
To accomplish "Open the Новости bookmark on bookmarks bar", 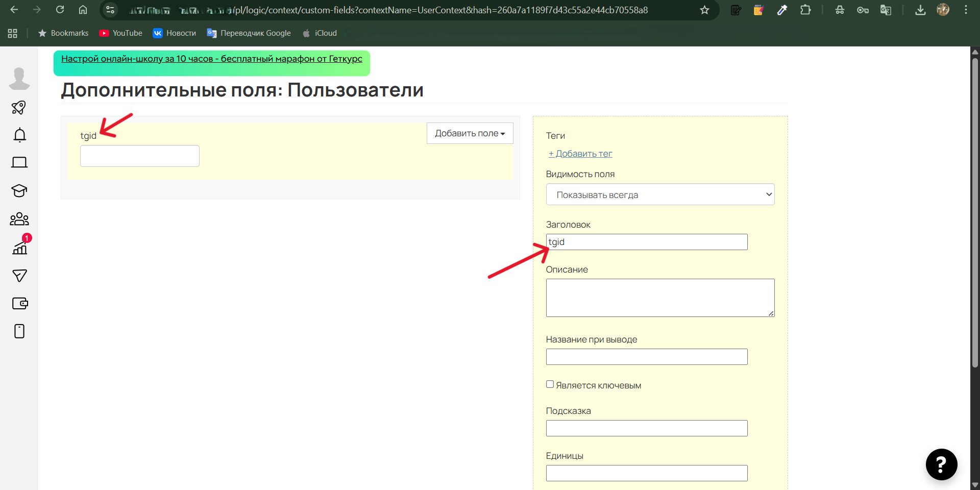I will (x=174, y=33).
